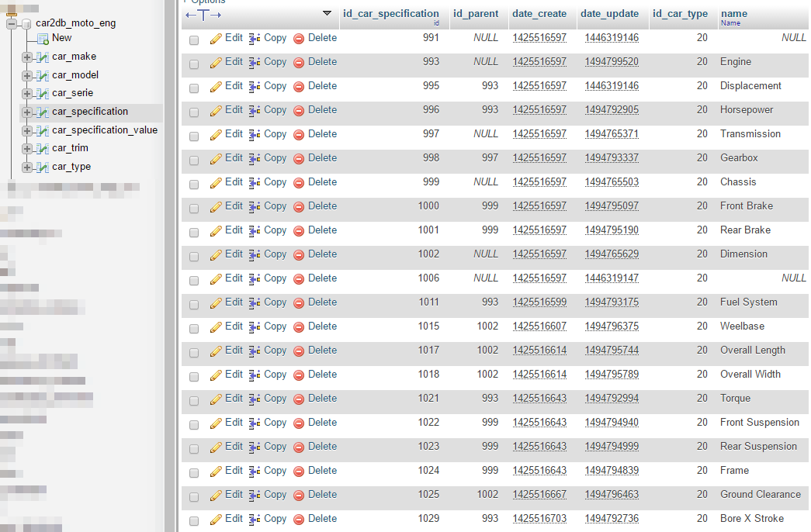Open the car_trim table in tree

[x=70, y=148]
